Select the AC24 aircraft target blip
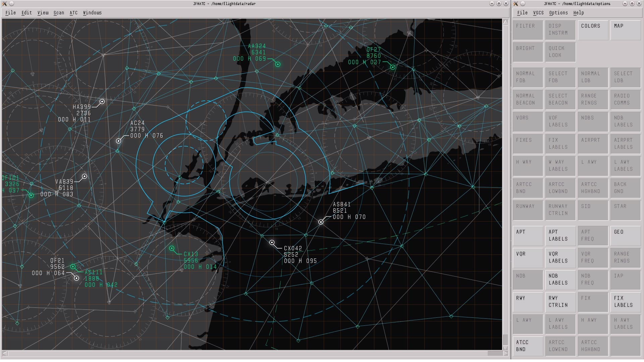This screenshot has width=644, height=362. [x=118, y=141]
